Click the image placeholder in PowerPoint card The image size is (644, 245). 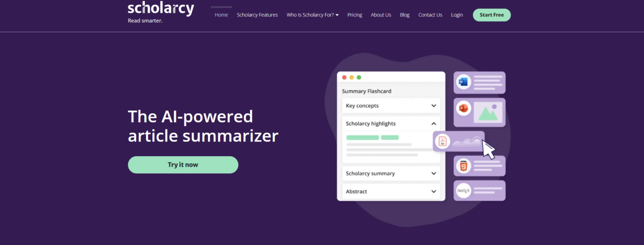tap(488, 112)
